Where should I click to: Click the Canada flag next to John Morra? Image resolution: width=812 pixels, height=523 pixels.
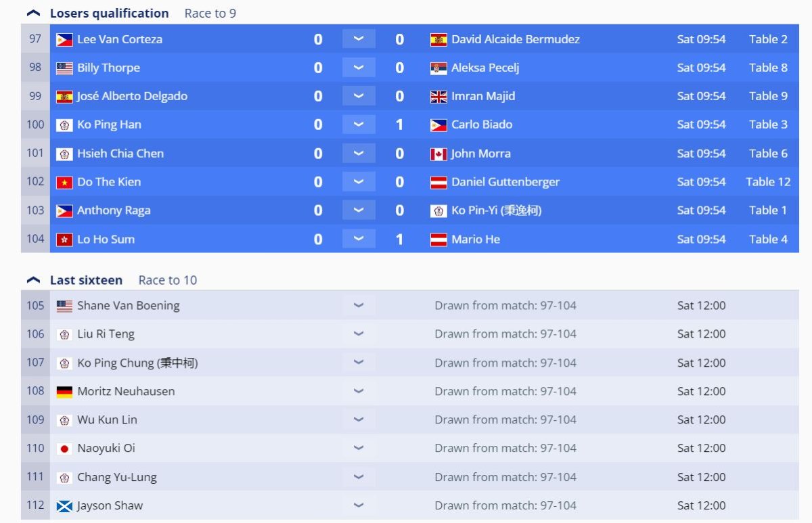coord(438,154)
